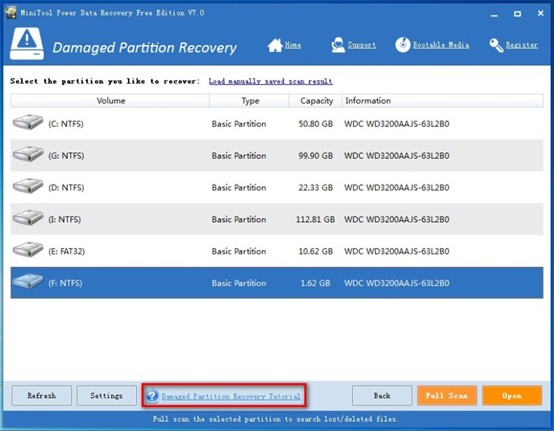Click WDC disk information in D: row
The height and width of the screenshot is (431, 554).
tap(397, 188)
